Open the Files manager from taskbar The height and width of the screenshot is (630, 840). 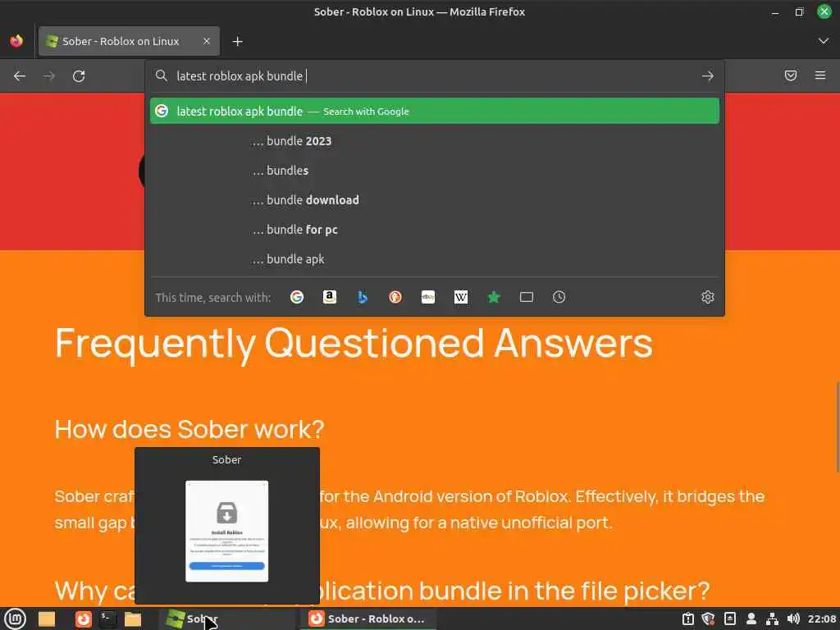[x=132, y=619]
